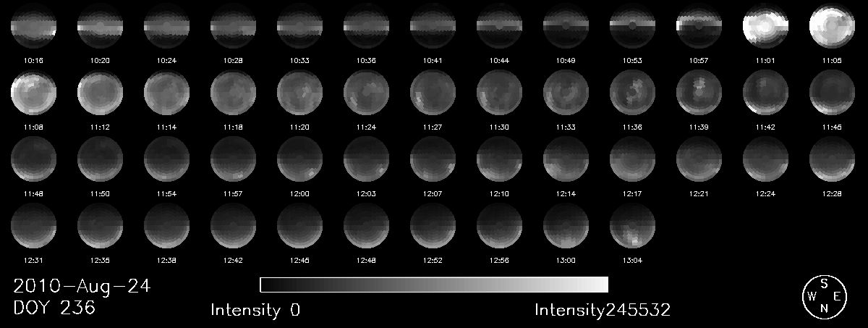868x328 pixels.
Task: Select the 10:20 disk image
Action: (x=101, y=25)
